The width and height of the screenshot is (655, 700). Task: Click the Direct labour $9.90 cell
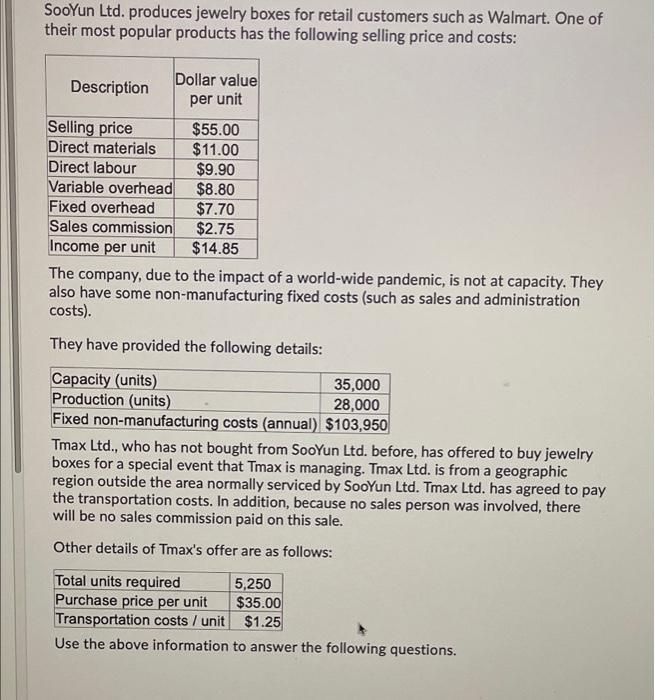216,170
